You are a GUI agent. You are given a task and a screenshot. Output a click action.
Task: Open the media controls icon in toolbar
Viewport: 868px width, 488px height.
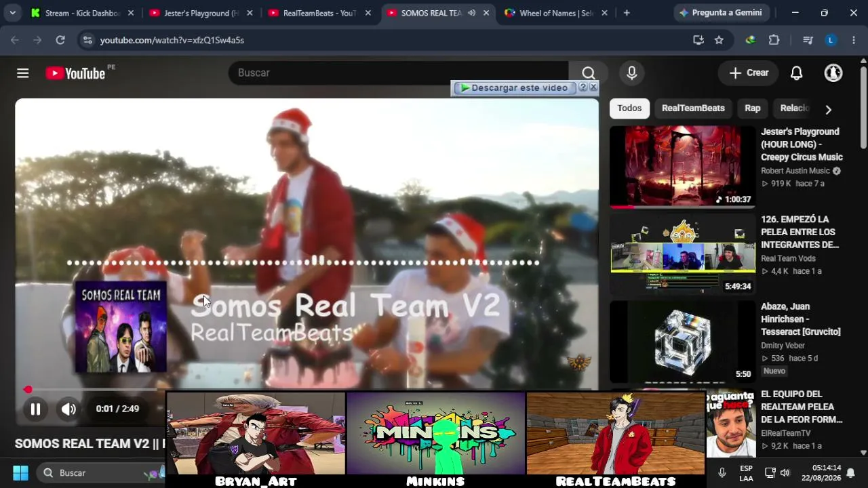(808, 40)
